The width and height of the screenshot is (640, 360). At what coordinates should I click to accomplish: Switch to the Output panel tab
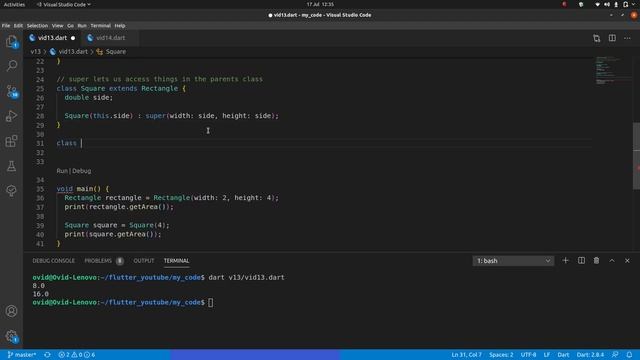click(x=144, y=260)
